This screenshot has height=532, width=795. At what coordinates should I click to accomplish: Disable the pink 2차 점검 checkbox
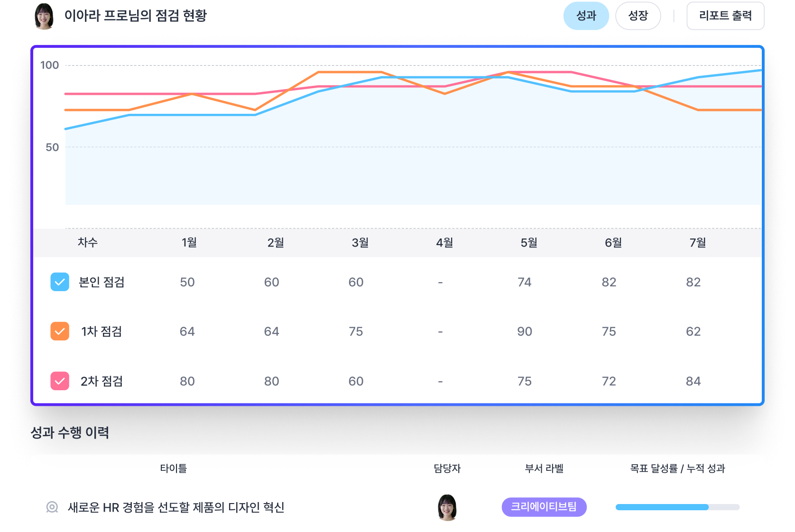60,381
